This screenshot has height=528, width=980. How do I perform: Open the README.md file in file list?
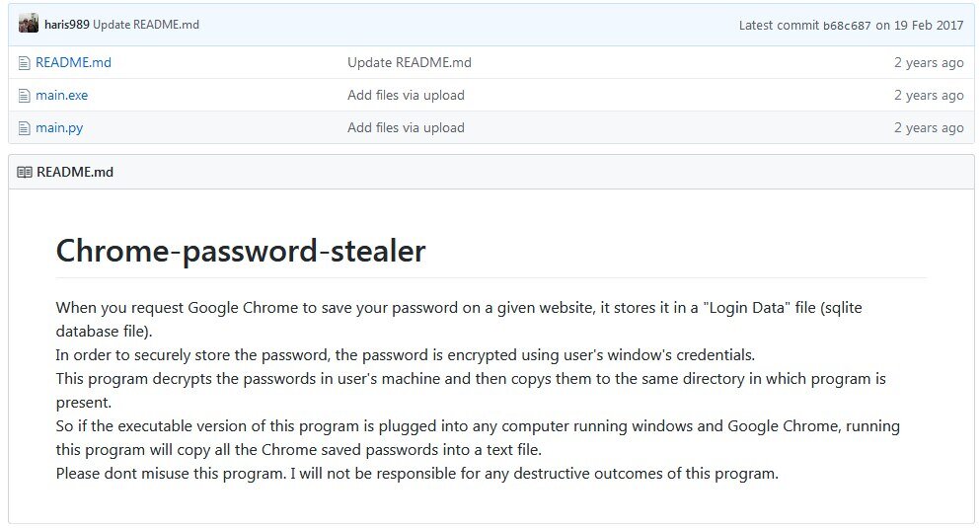tap(73, 63)
